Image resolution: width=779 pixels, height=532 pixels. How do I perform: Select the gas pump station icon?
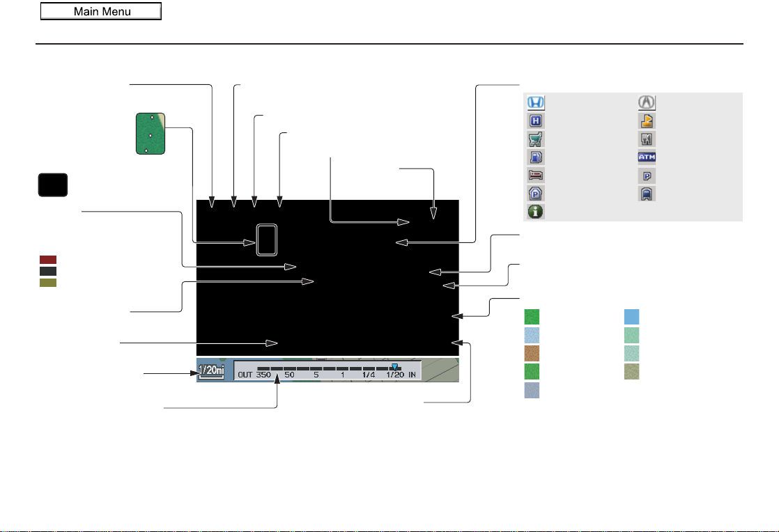535,157
